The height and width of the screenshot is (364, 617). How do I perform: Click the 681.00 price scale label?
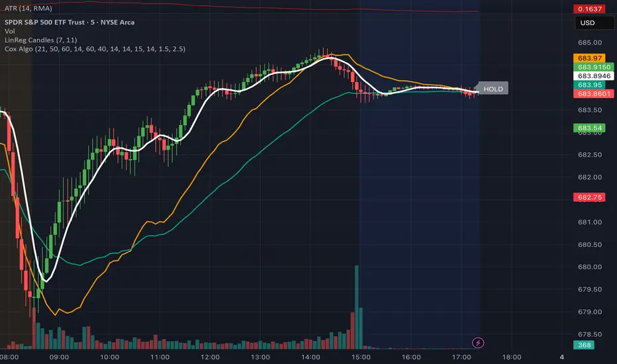pyautogui.click(x=589, y=222)
